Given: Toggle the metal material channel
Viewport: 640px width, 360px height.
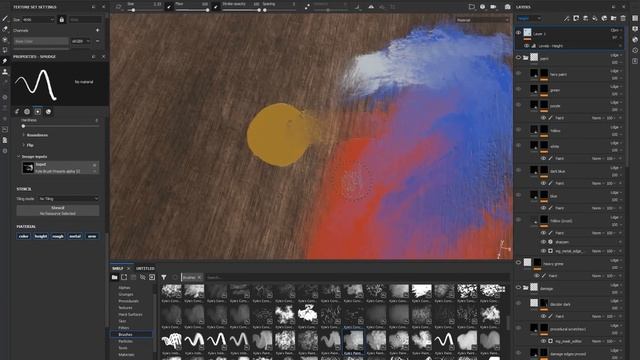Looking at the screenshot, I should (x=75, y=236).
